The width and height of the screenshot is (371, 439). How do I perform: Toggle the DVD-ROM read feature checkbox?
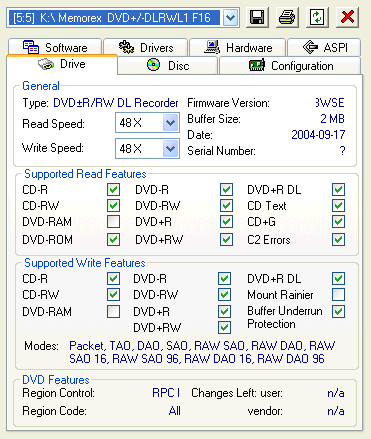click(x=113, y=239)
